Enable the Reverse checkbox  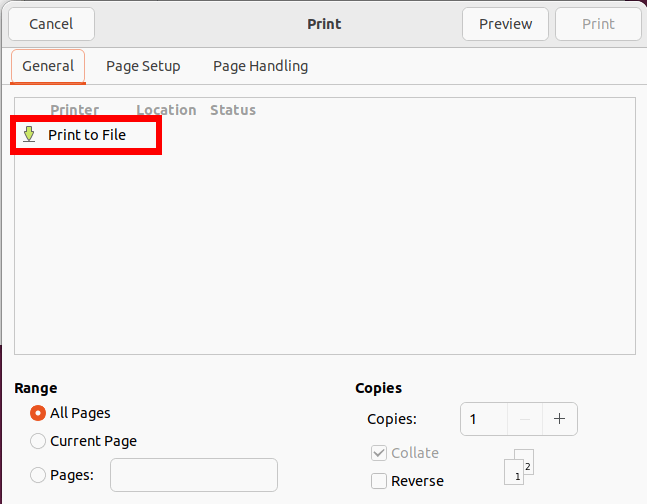[379, 481]
